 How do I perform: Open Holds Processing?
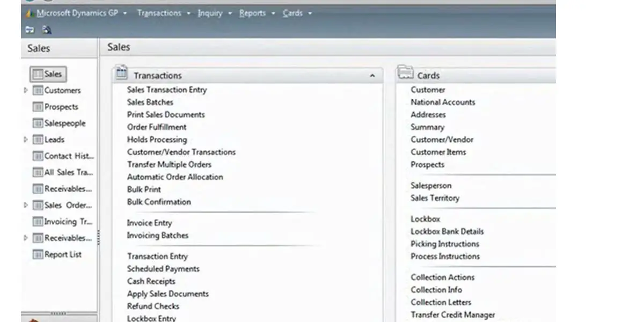(x=157, y=140)
